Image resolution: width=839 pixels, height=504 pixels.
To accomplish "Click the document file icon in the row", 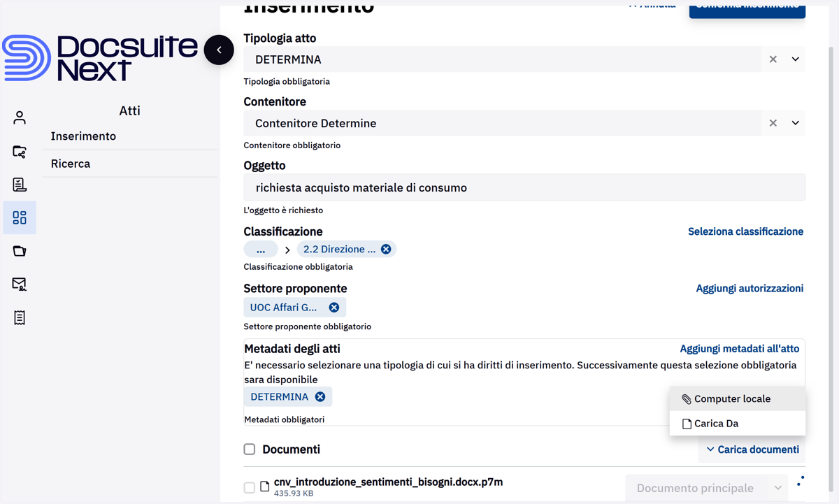I will click(x=265, y=487).
